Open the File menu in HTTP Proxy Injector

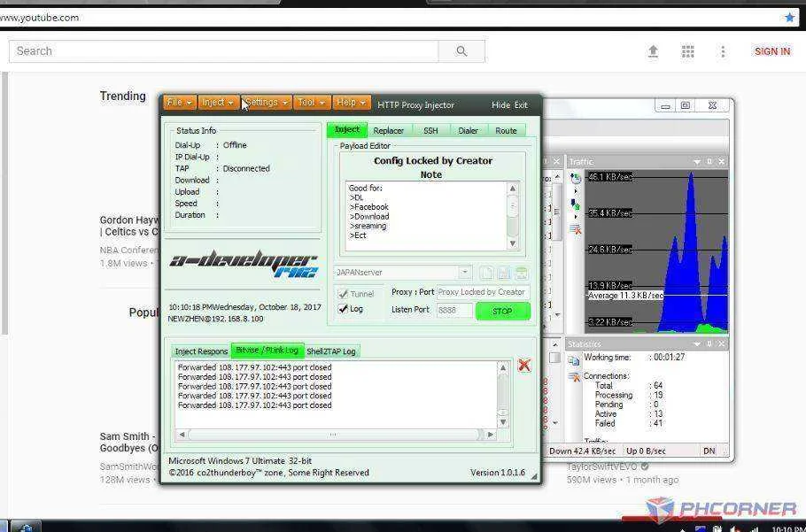(x=180, y=103)
